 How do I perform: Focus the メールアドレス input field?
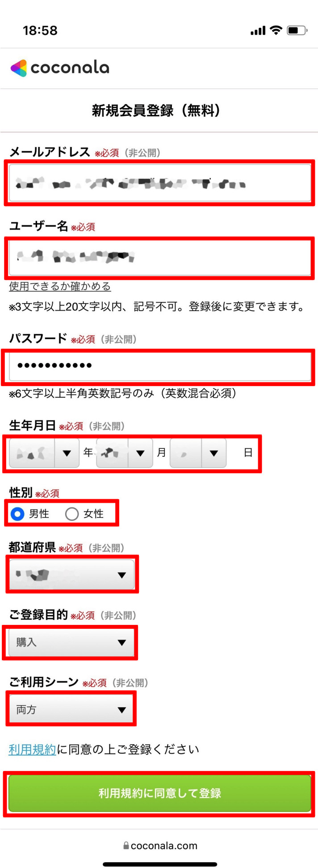(160, 183)
